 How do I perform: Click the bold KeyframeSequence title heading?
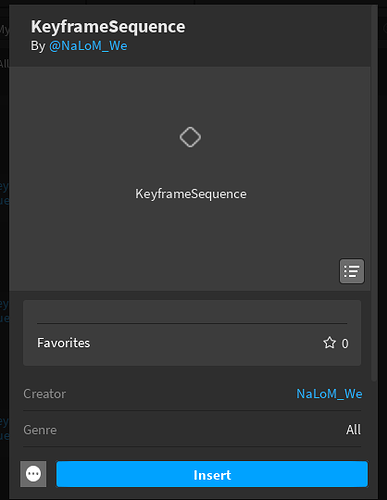click(x=108, y=27)
